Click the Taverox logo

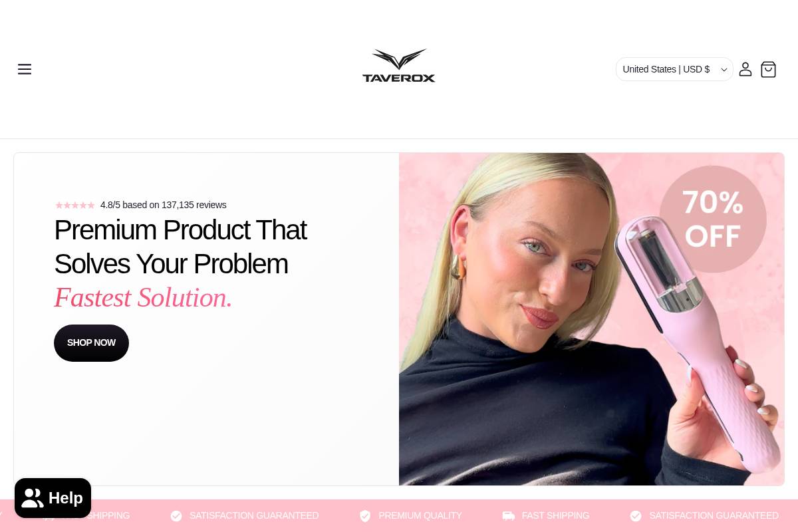pyautogui.click(x=399, y=65)
